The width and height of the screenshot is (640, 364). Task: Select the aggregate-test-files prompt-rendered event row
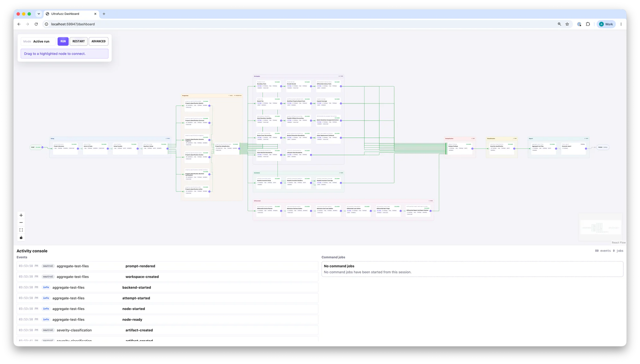point(167,266)
